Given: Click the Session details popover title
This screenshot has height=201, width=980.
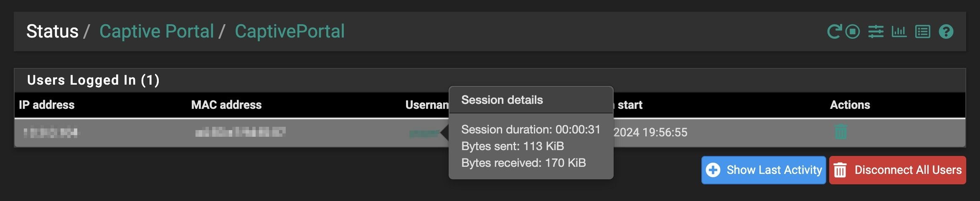Looking at the screenshot, I should coord(502,100).
